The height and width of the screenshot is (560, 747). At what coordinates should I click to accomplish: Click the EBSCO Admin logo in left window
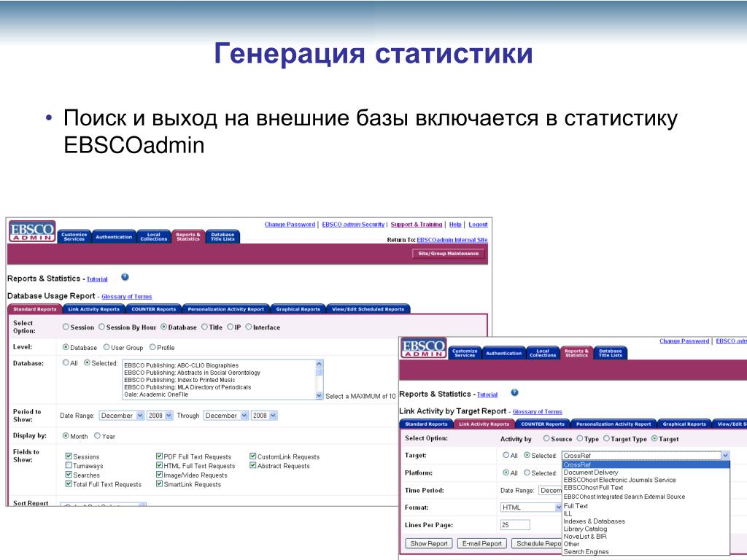point(32,231)
